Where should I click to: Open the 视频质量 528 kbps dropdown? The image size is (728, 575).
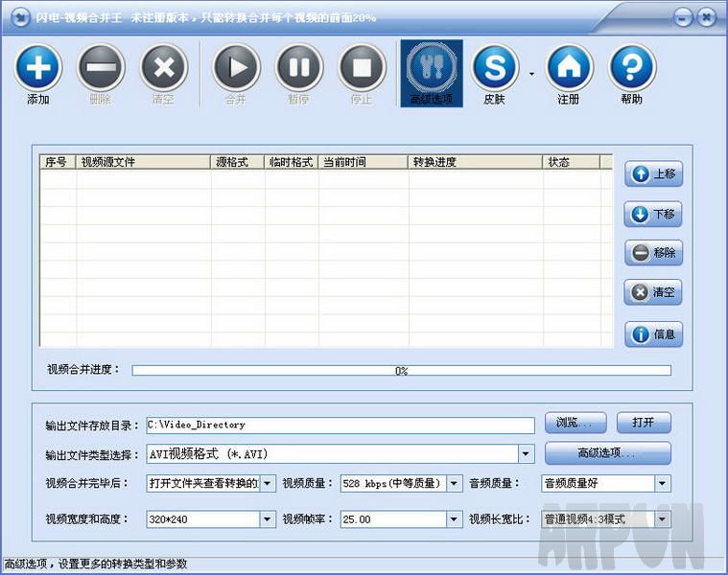454,484
